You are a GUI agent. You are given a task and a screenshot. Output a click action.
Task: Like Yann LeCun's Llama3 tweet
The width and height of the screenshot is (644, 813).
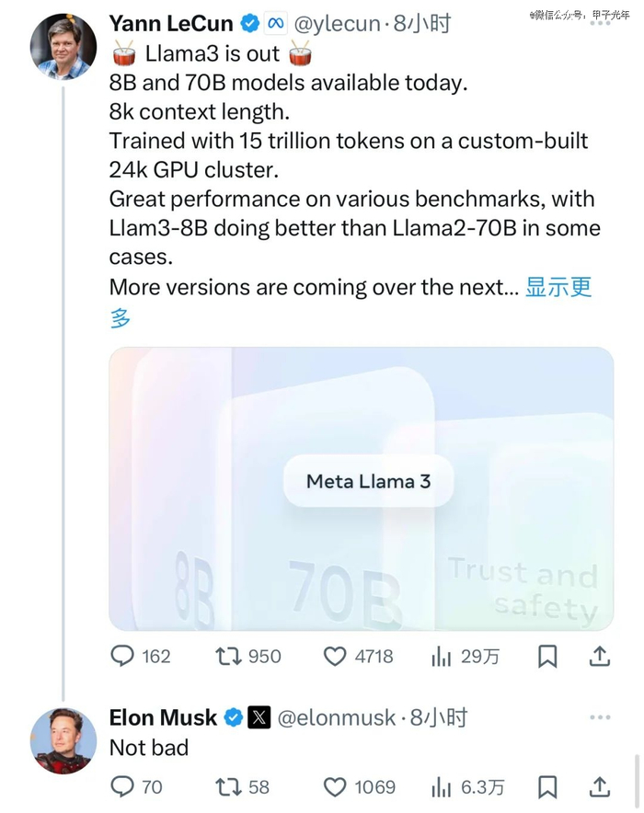pos(335,656)
